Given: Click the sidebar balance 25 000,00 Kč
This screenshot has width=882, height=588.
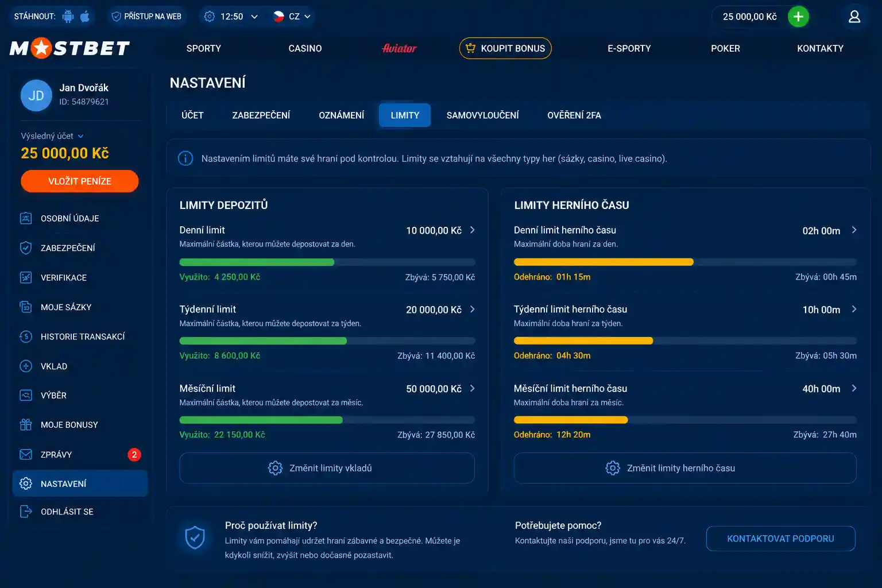Looking at the screenshot, I should [65, 153].
